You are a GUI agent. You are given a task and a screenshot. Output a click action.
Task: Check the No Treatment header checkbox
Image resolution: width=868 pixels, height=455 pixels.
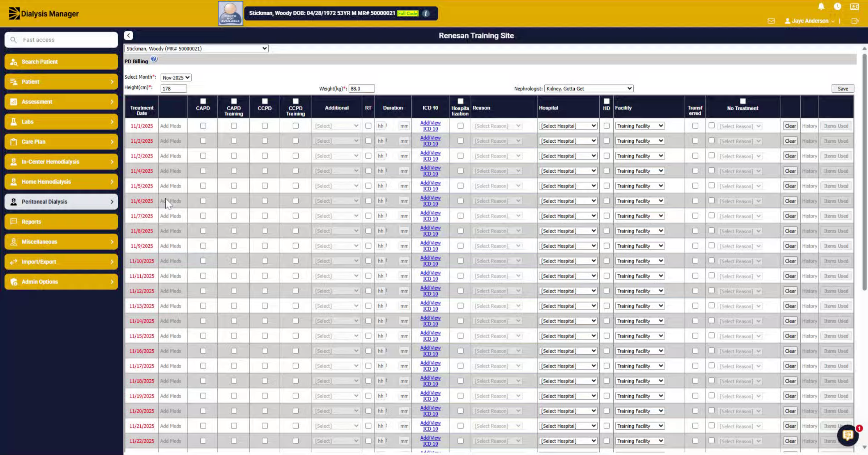pos(743,101)
